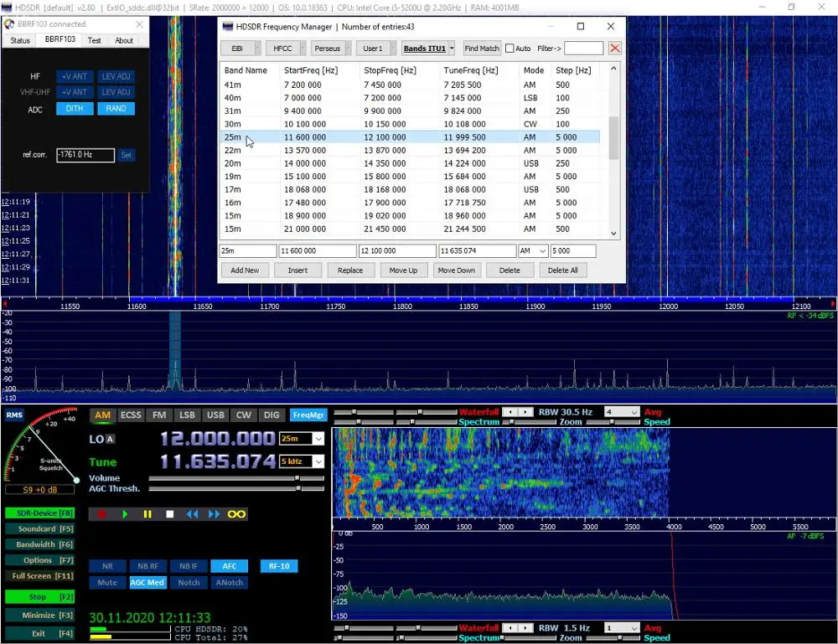The height and width of the screenshot is (644, 838).
Task: Pause playback with the yellow pause icon
Action: point(147,514)
